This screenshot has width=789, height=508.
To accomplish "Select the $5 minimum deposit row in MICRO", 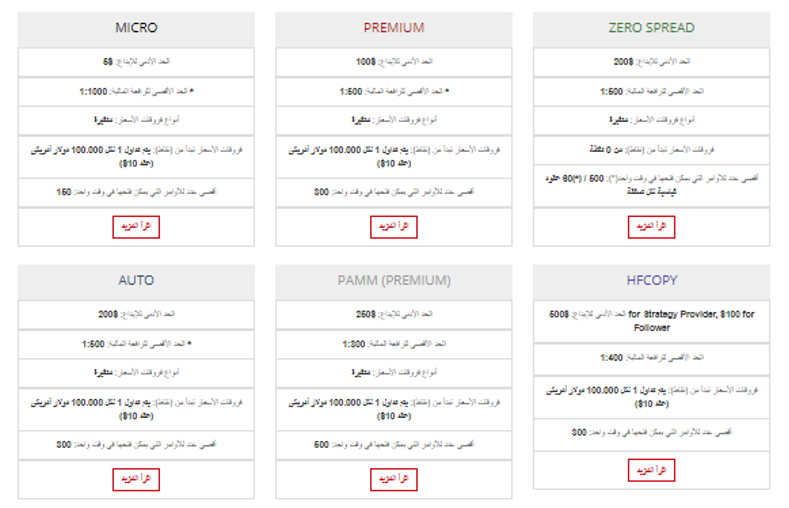I will 136,62.
